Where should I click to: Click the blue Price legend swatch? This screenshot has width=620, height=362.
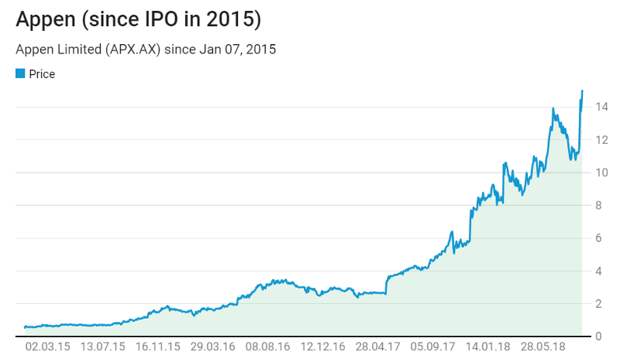[x=20, y=74]
